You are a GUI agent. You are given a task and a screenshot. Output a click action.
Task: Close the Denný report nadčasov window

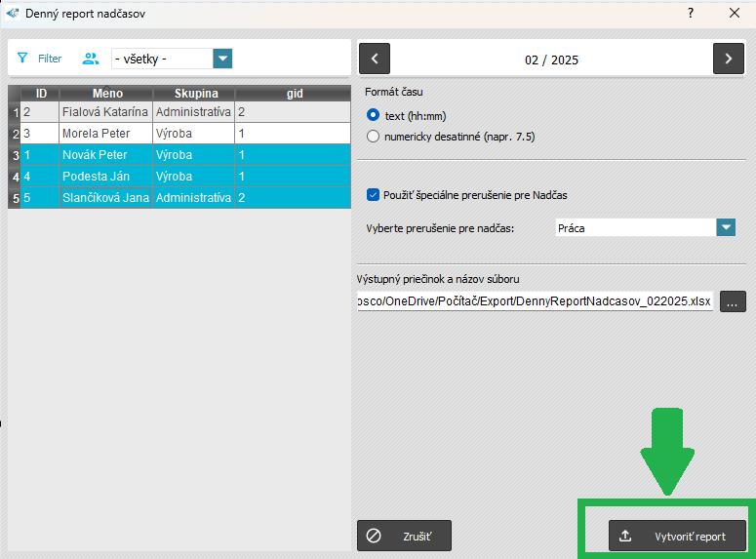click(734, 14)
